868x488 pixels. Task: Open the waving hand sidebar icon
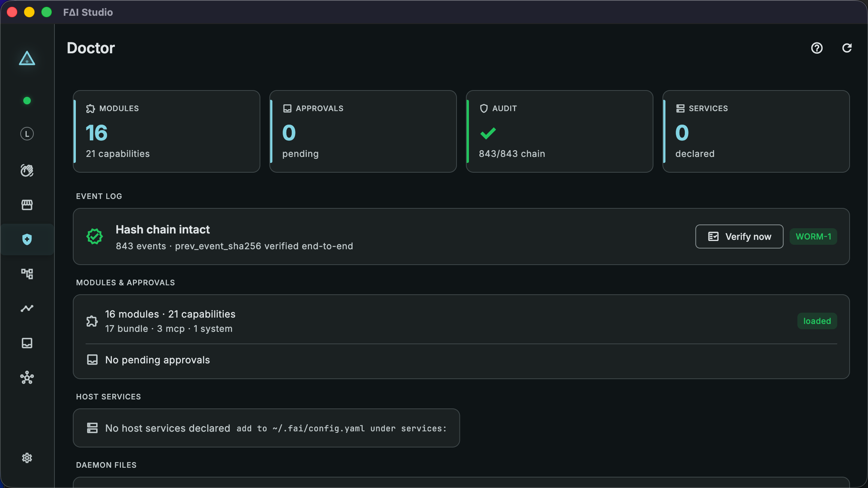[27, 170]
